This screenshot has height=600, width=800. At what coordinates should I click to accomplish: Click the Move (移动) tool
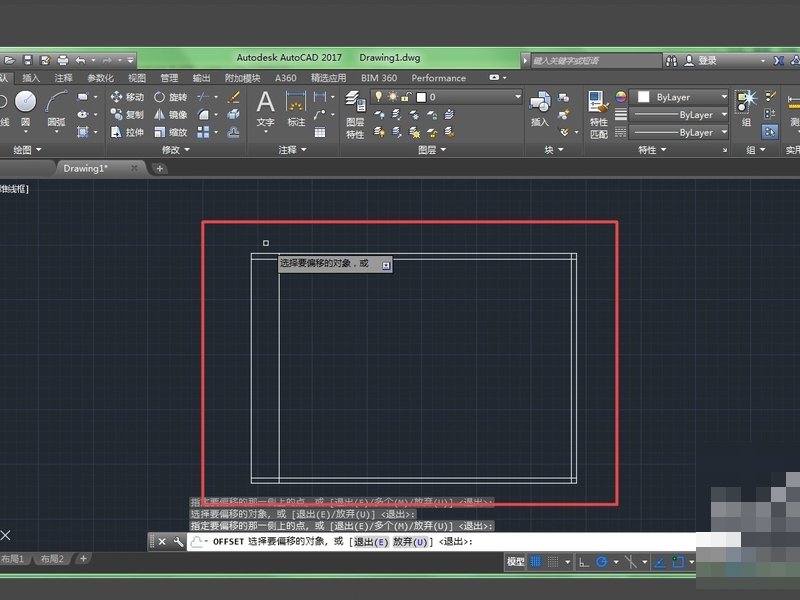pos(127,96)
